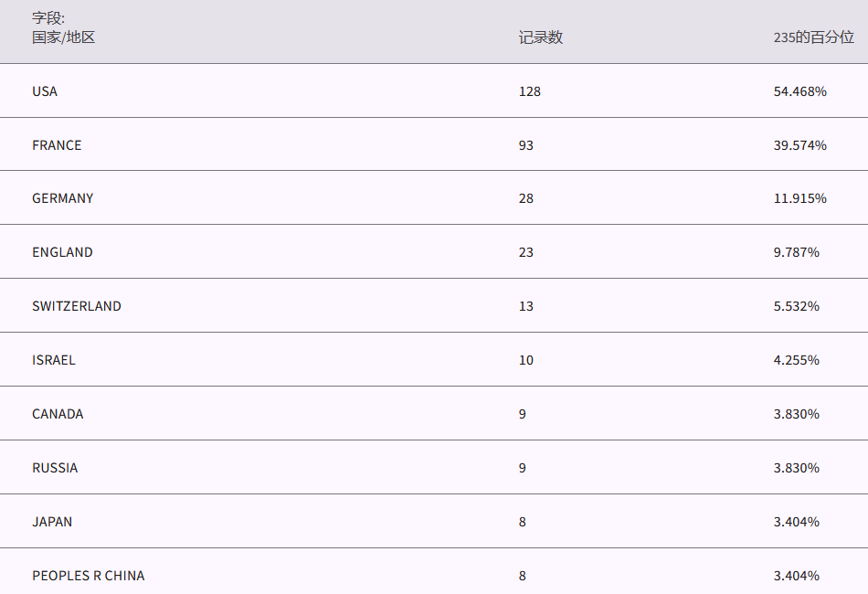The height and width of the screenshot is (594, 868).
Task: Click the 235的百分位 column header
Action: click(x=812, y=37)
